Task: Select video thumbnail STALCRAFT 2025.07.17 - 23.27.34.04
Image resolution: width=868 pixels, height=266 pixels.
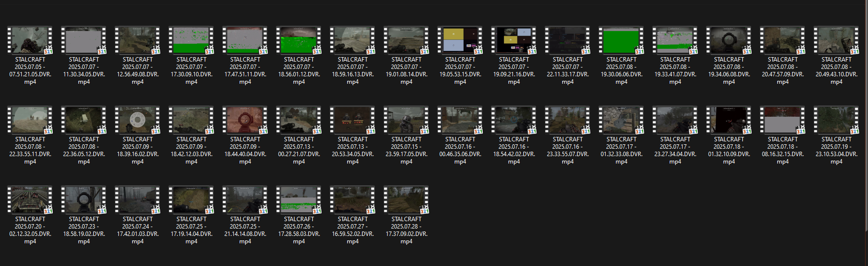Action: tap(675, 120)
